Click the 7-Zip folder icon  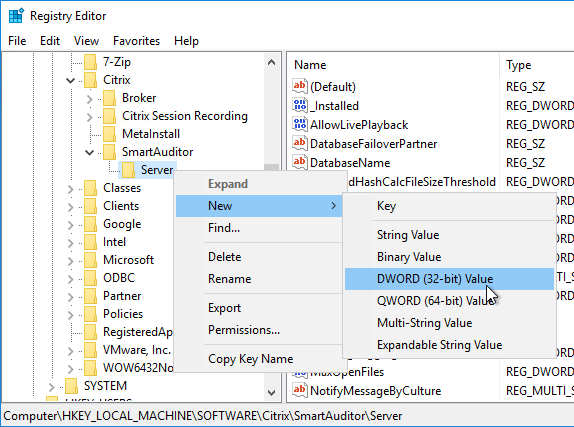tap(90, 62)
